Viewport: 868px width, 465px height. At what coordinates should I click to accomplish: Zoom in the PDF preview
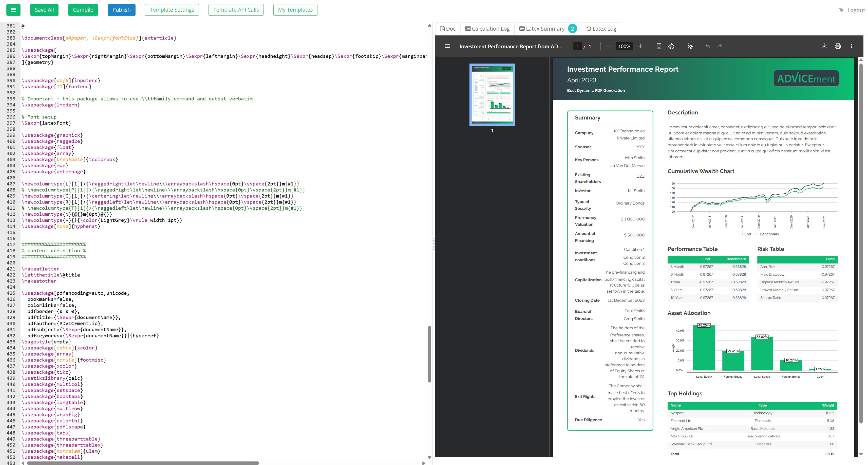pos(640,46)
